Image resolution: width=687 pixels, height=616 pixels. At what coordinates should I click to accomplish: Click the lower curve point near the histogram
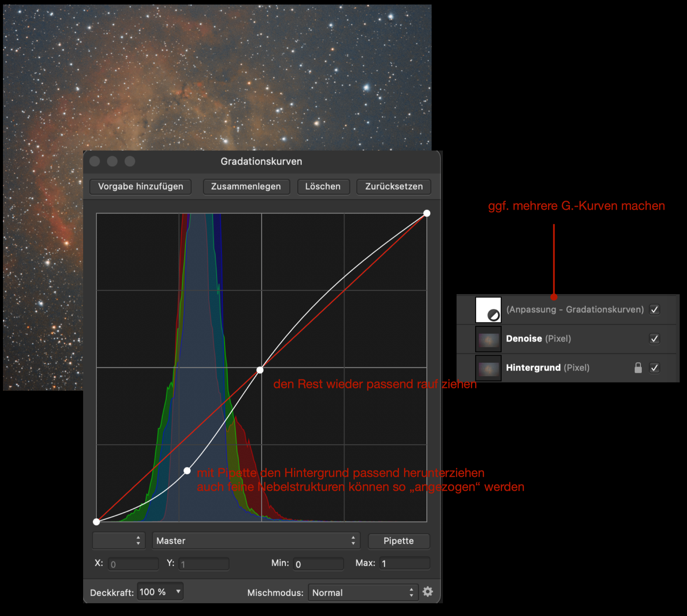point(187,471)
